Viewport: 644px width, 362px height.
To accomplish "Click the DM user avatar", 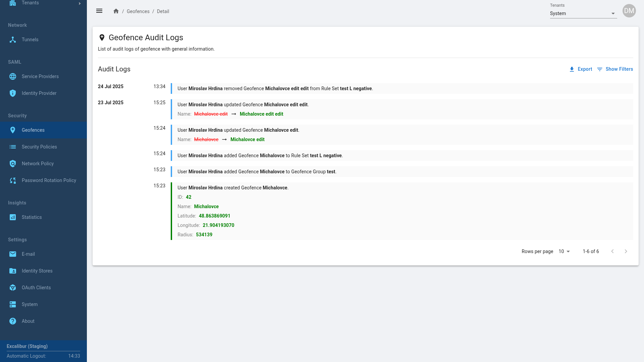I will click(629, 11).
